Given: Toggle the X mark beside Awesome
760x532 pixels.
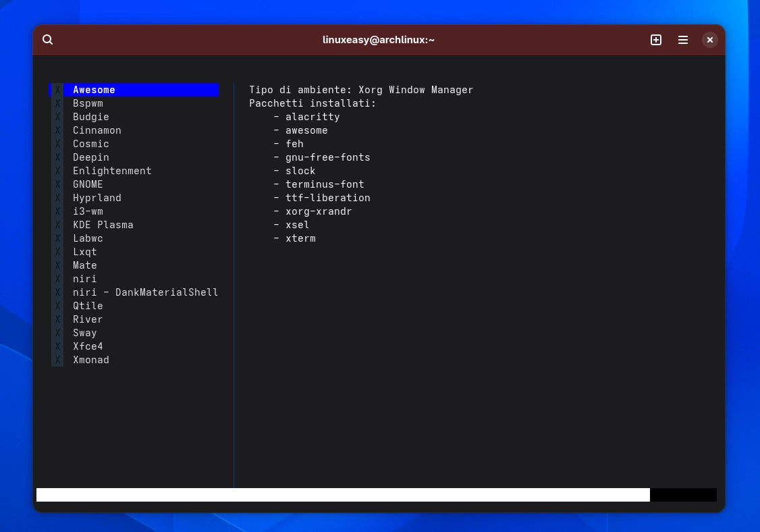Looking at the screenshot, I should (57, 90).
